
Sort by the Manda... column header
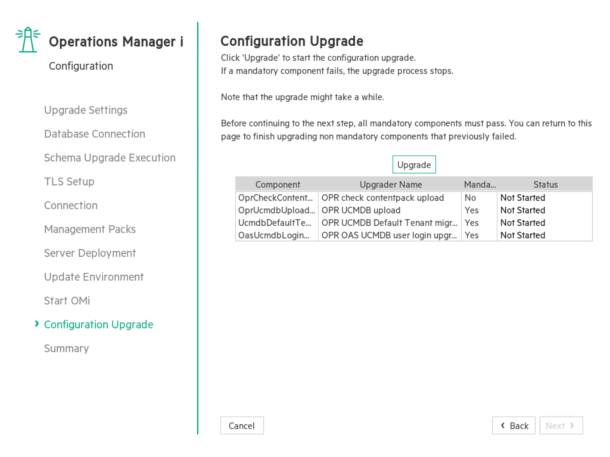pos(480,184)
